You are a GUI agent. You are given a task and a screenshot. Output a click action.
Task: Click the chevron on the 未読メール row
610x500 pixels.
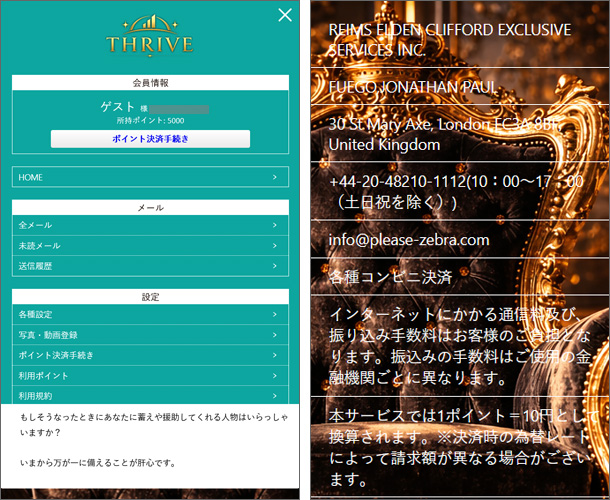(x=275, y=246)
